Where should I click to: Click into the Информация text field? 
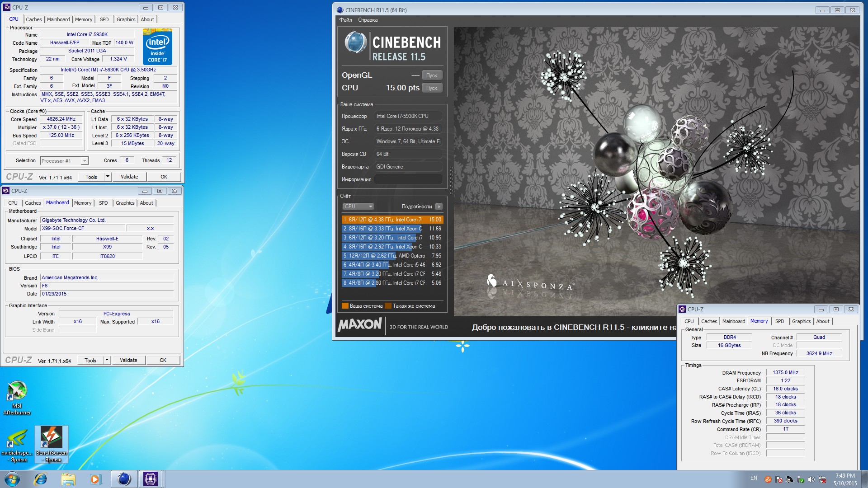(x=408, y=179)
